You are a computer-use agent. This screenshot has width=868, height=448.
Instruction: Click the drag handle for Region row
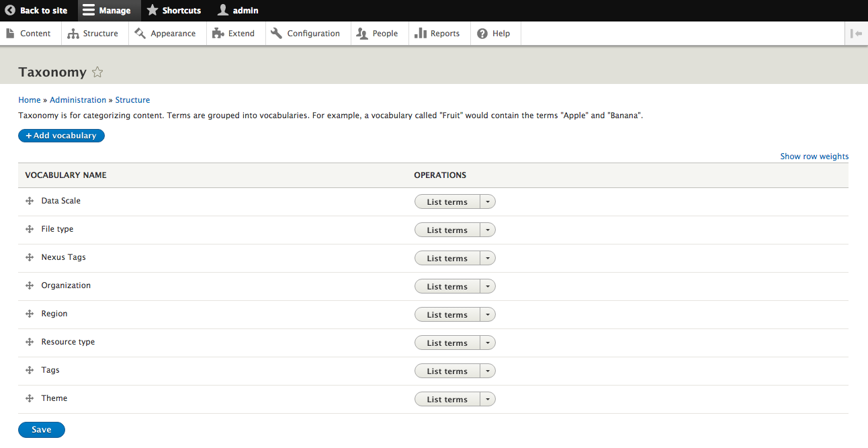point(30,314)
